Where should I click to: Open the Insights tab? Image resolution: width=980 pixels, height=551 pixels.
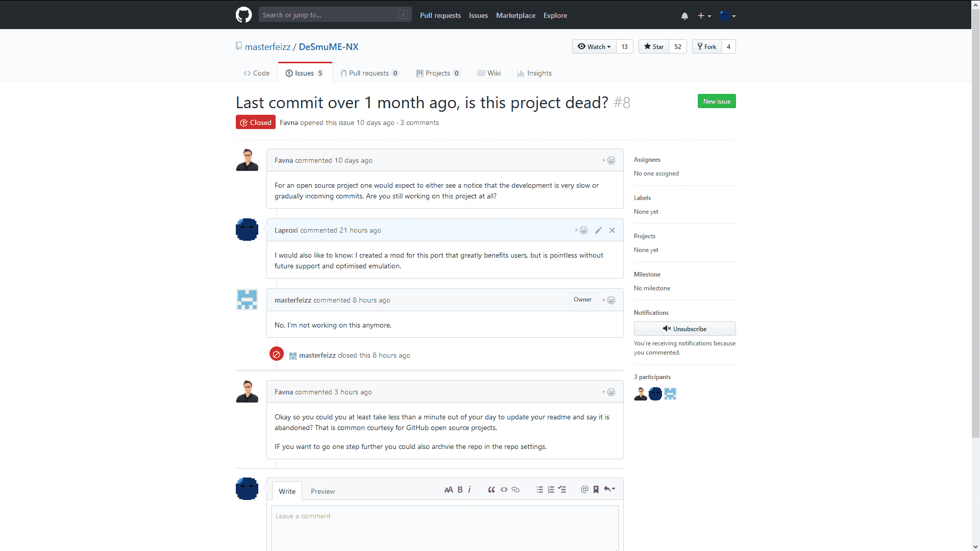[x=534, y=73]
